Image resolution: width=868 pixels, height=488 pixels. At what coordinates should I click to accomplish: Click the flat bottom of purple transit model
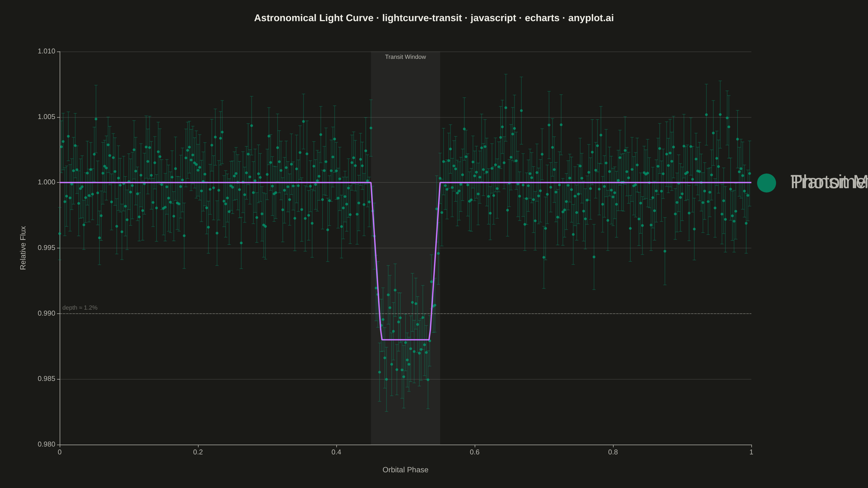tap(405, 340)
